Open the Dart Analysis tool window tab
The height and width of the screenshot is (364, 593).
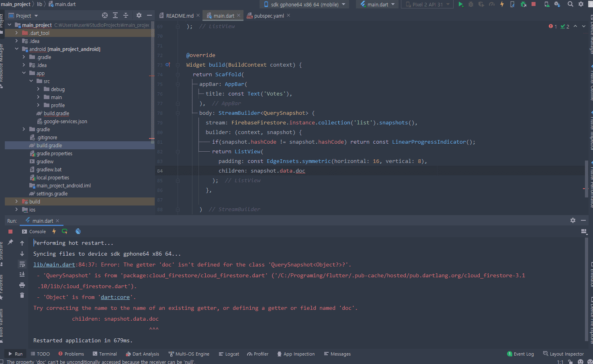tap(142, 354)
